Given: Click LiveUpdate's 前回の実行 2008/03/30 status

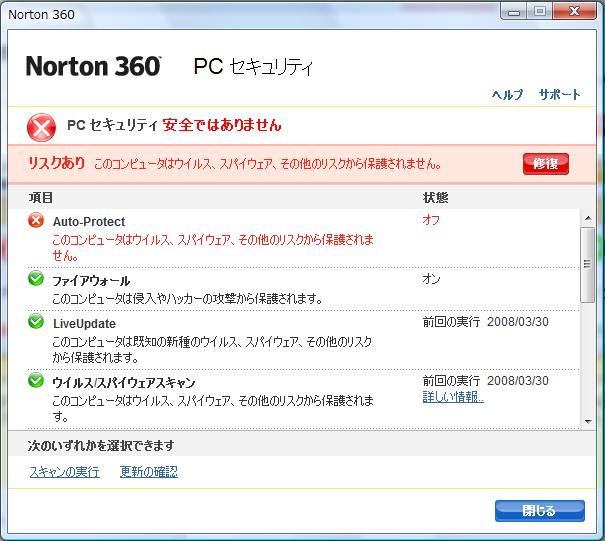Looking at the screenshot, I should [x=485, y=322].
